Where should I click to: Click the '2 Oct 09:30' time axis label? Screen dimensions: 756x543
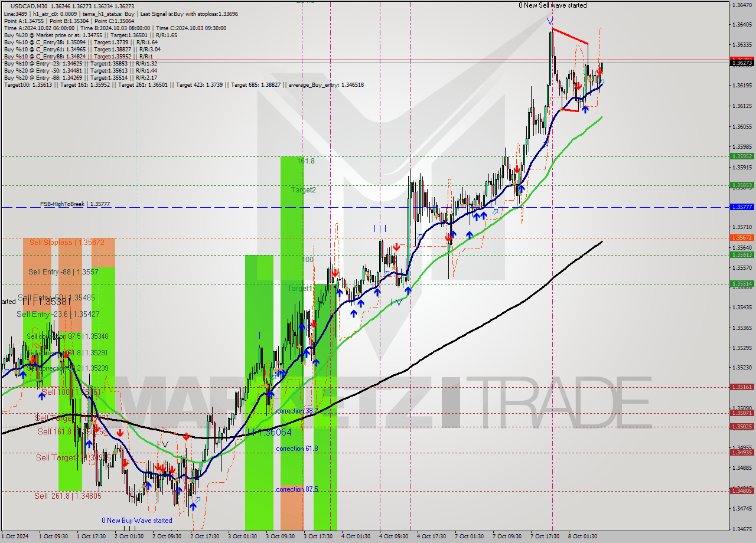(x=166, y=537)
